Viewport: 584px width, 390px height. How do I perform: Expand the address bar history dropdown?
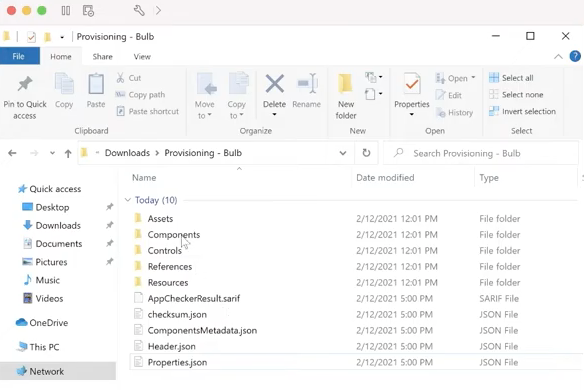click(x=343, y=153)
